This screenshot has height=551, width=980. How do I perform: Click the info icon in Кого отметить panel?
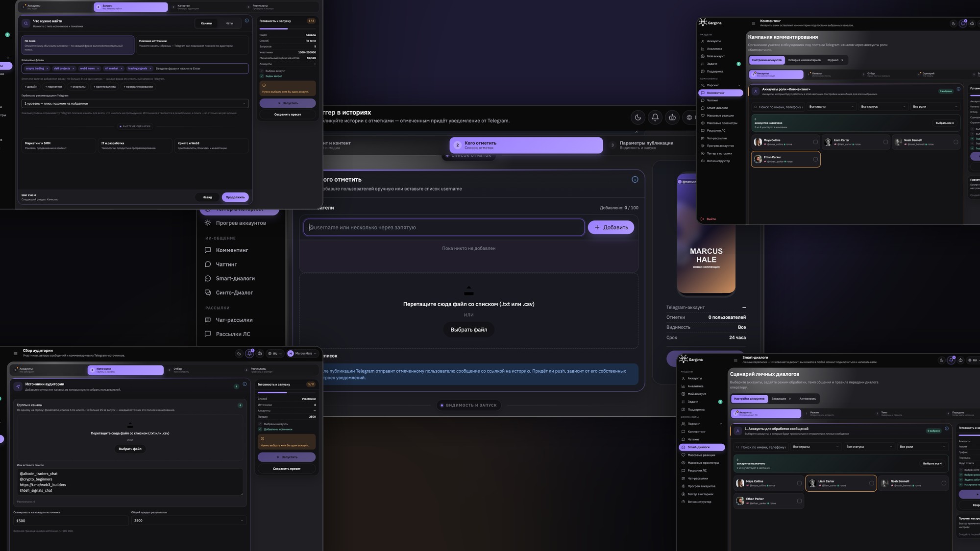click(635, 180)
